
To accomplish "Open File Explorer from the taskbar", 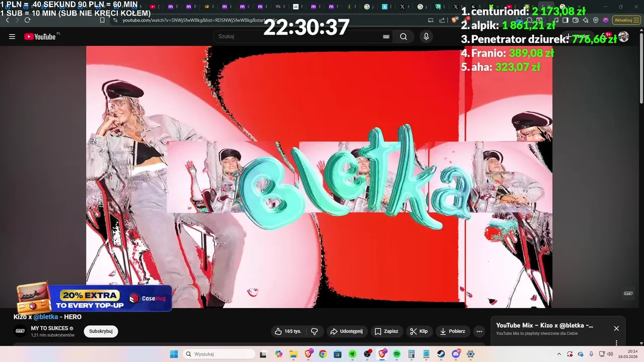I will (293, 354).
